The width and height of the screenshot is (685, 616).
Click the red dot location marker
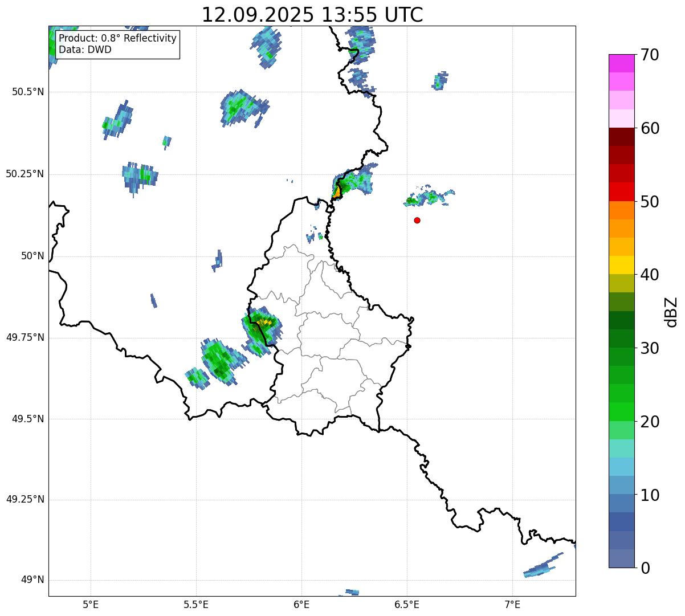tap(417, 221)
